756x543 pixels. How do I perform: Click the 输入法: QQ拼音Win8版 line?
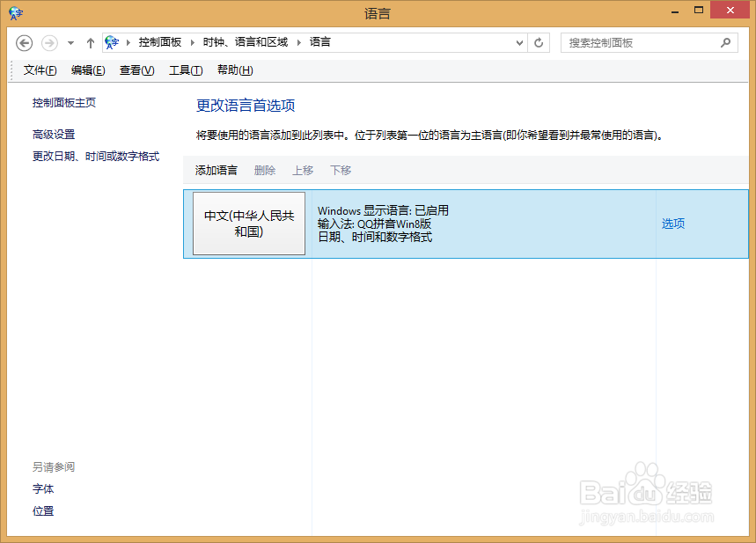click(374, 224)
